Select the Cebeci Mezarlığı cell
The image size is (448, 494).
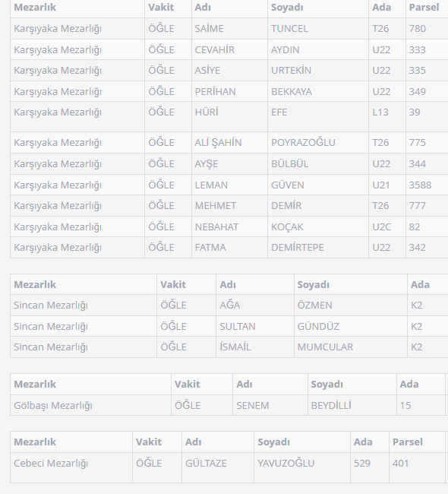pos(71,468)
